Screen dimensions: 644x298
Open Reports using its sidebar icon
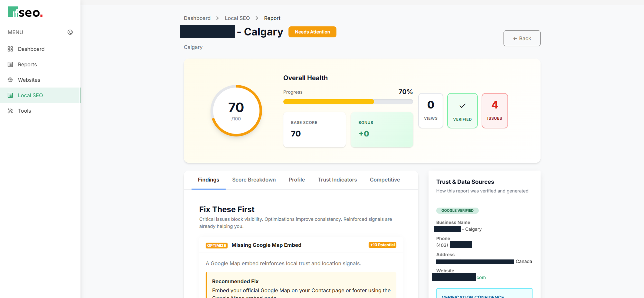point(10,64)
